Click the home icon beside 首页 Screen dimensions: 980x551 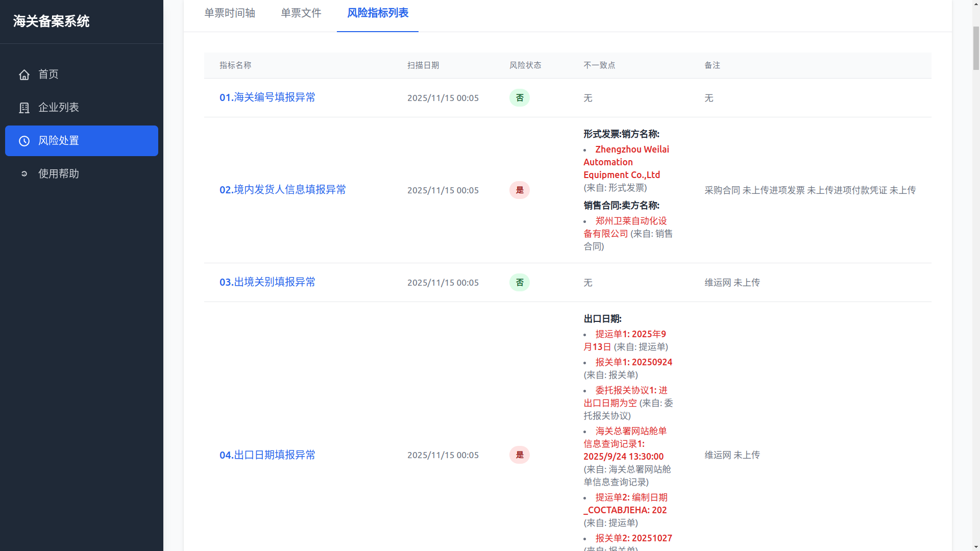[x=24, y=74]
